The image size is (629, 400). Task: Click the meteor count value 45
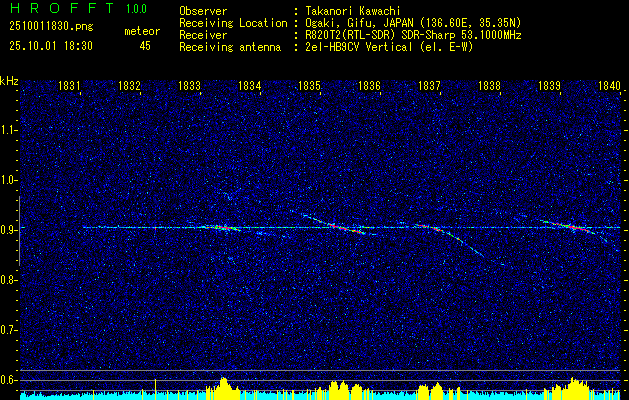pos(145,46)
